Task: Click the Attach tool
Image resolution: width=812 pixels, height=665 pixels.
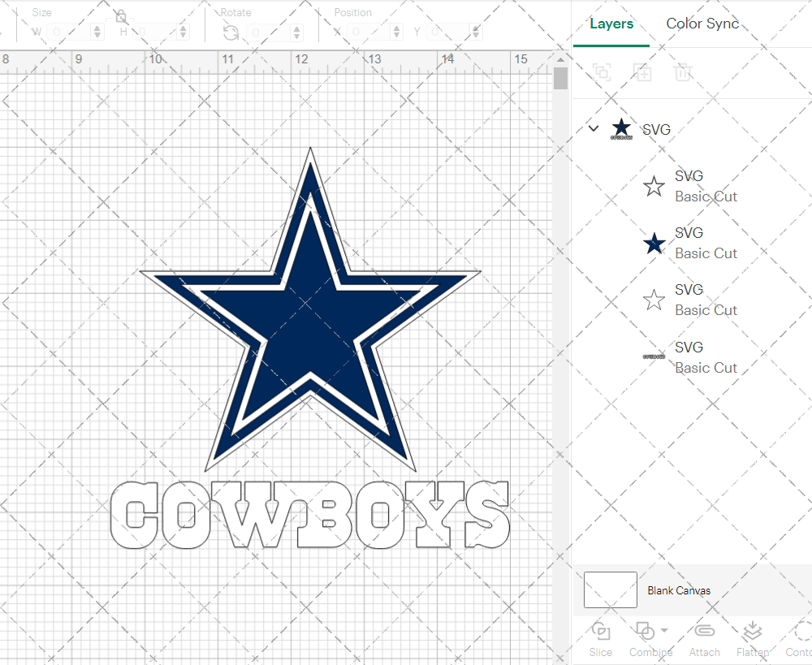Action: [704, 640]
